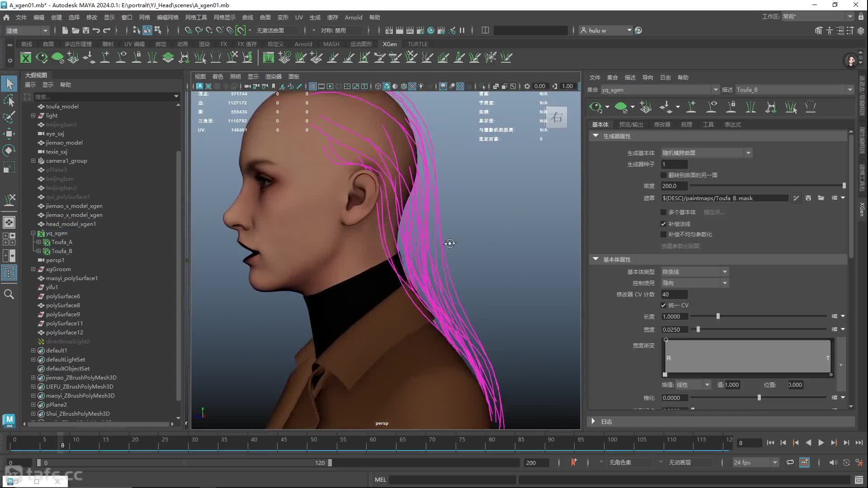This screenshot has width=868, height=488.
Task: Adjust the taper slider handle
Action: click(759, 398)
